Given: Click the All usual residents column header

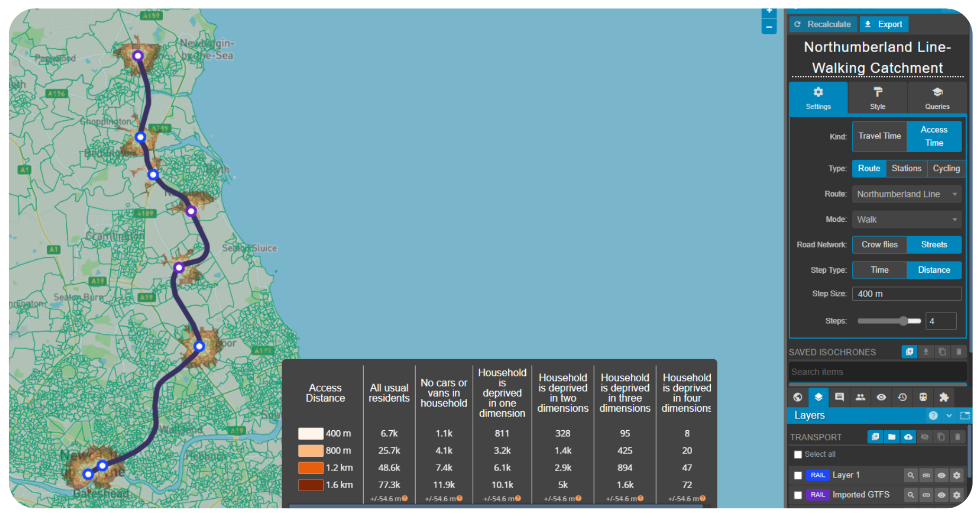Looking at the screenshot, I should 389,393.
